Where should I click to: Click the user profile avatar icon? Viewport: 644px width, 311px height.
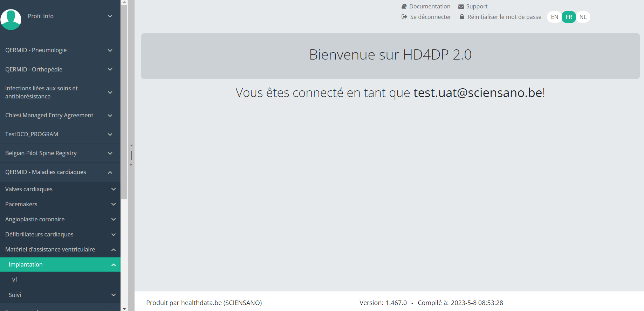point(11,19)
